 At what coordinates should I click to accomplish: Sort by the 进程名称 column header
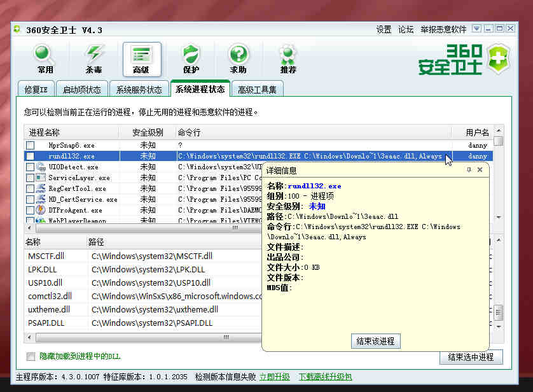coord(72,132)
